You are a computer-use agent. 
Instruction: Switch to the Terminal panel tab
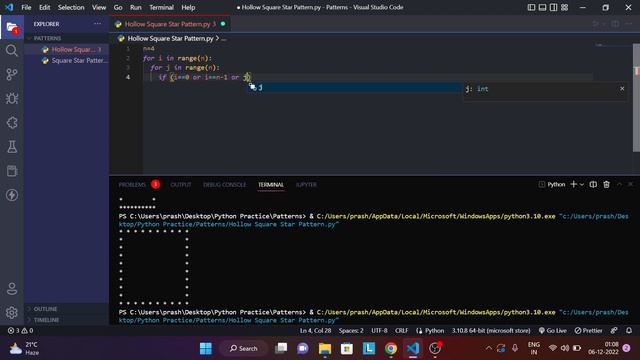(x=271, y=184)
